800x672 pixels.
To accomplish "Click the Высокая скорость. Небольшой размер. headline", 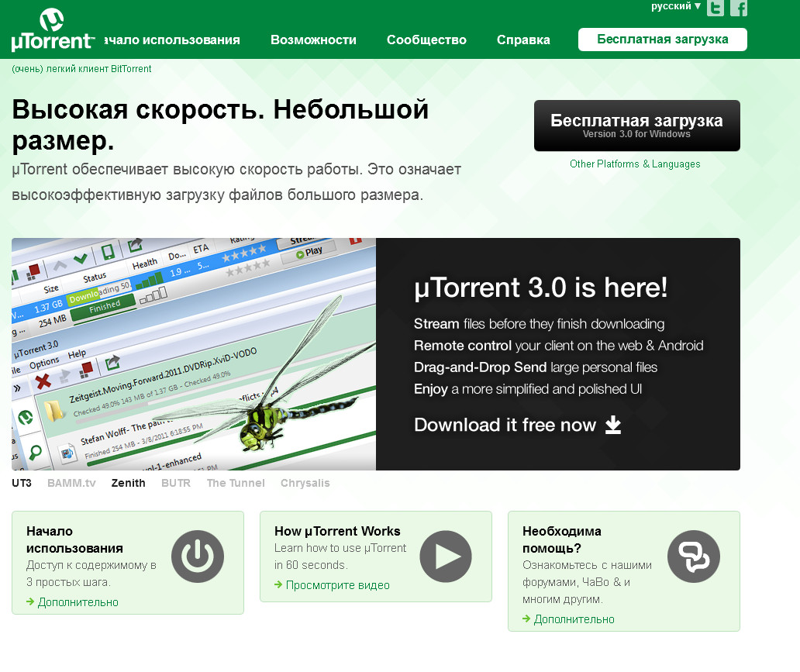I will point(220,125).
